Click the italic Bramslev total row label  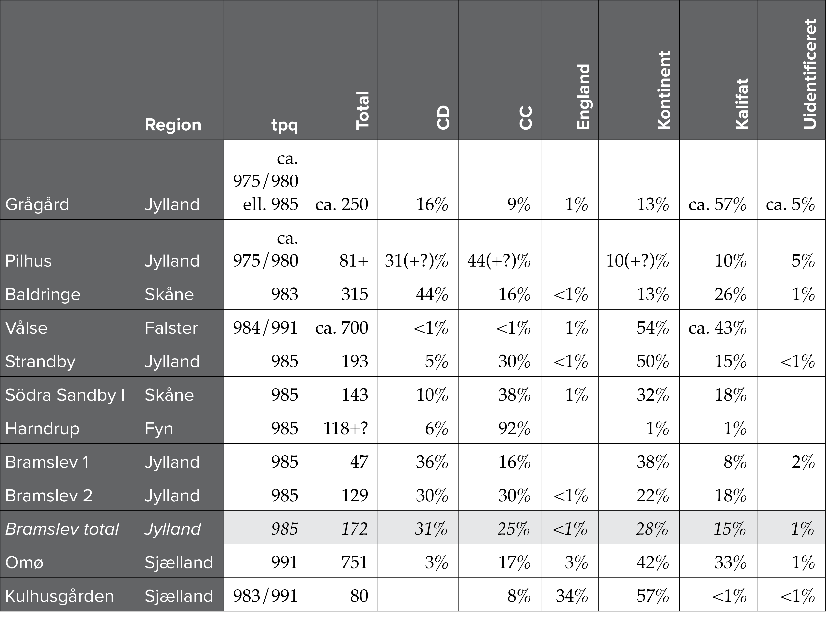62,529
